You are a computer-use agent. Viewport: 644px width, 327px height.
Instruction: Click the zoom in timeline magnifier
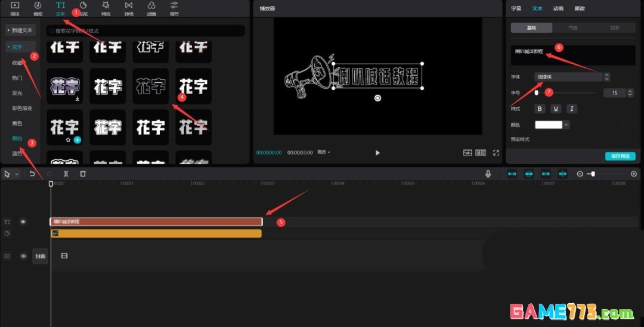(x=634, y=174)
